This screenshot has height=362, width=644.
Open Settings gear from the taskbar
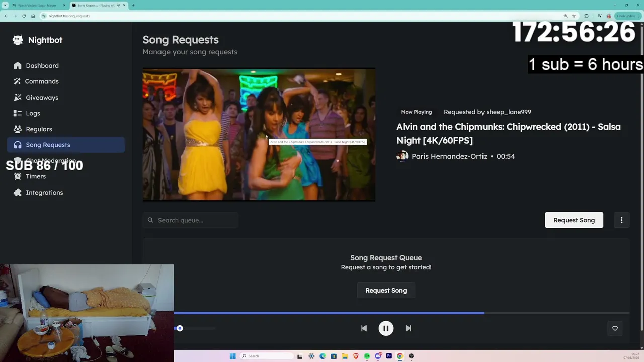pyautogui.click(x=311, y=356)
